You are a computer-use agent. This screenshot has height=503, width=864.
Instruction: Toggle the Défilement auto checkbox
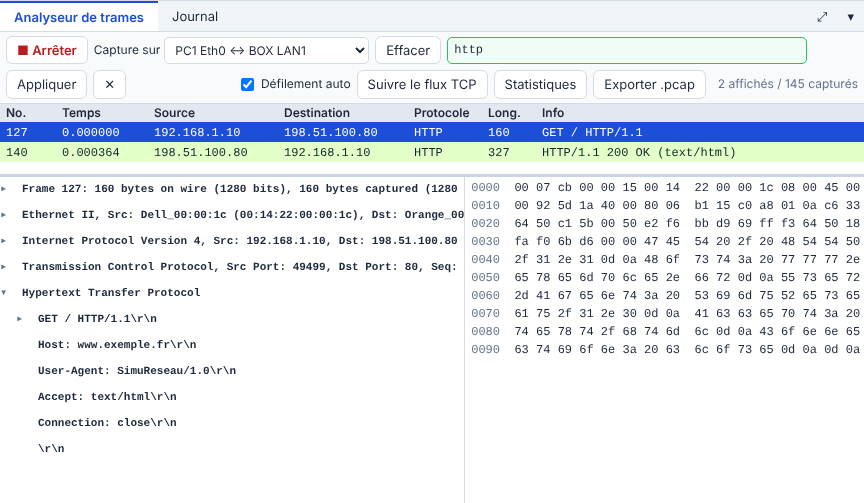[247, 84]
